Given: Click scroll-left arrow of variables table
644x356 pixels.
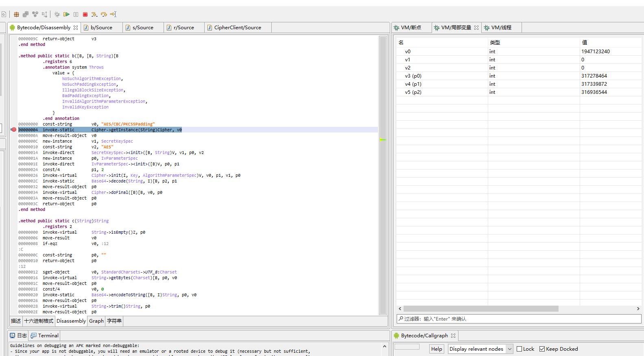Looking at the screenshot, I should [x=400, y=309].
